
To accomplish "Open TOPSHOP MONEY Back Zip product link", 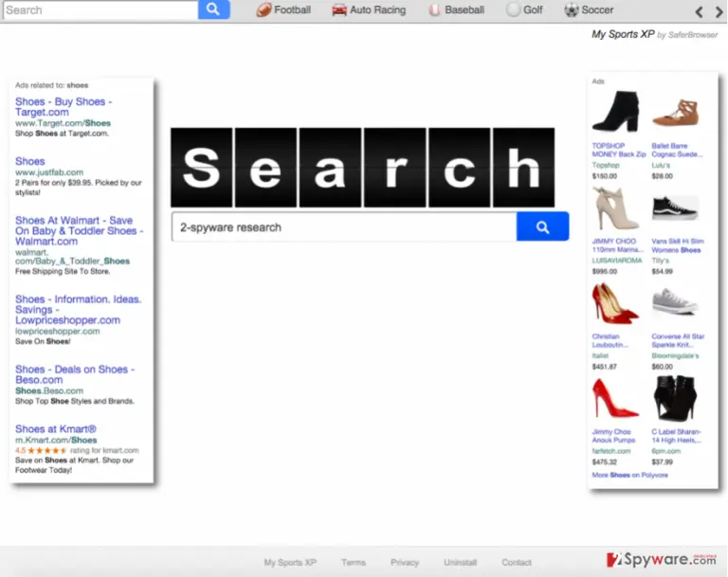I will [x=619, y=150].
